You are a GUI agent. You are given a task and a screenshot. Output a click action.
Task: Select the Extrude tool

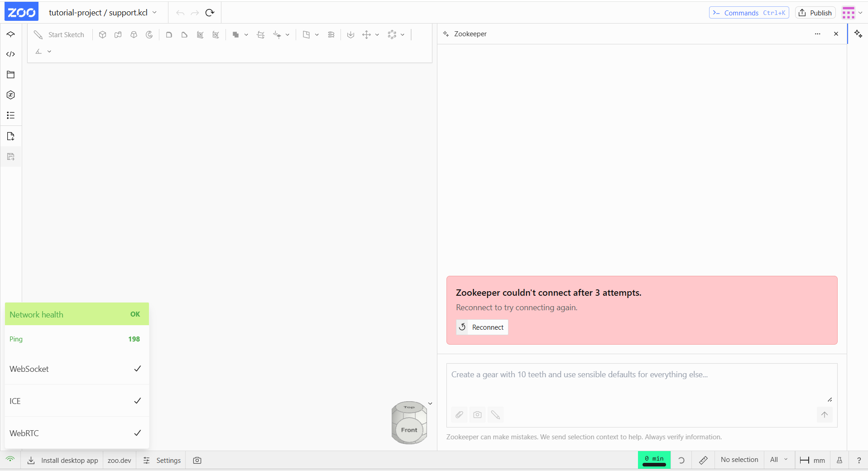tap(103, 34)
